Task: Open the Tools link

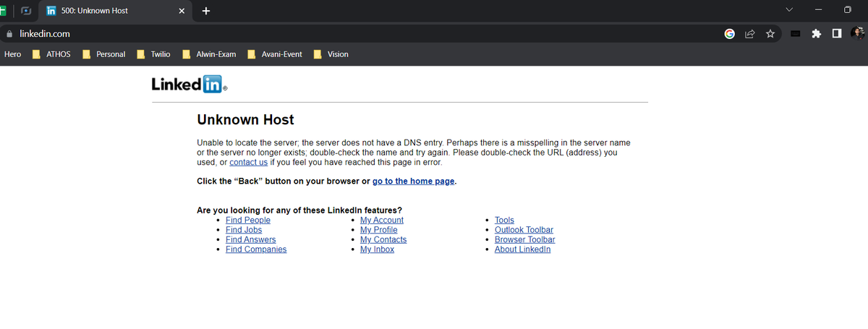Action: (504, 221)
